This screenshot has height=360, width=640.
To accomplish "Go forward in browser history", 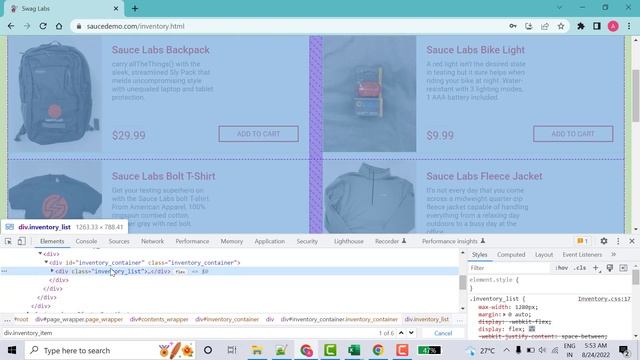I will (x=27, y=26).
